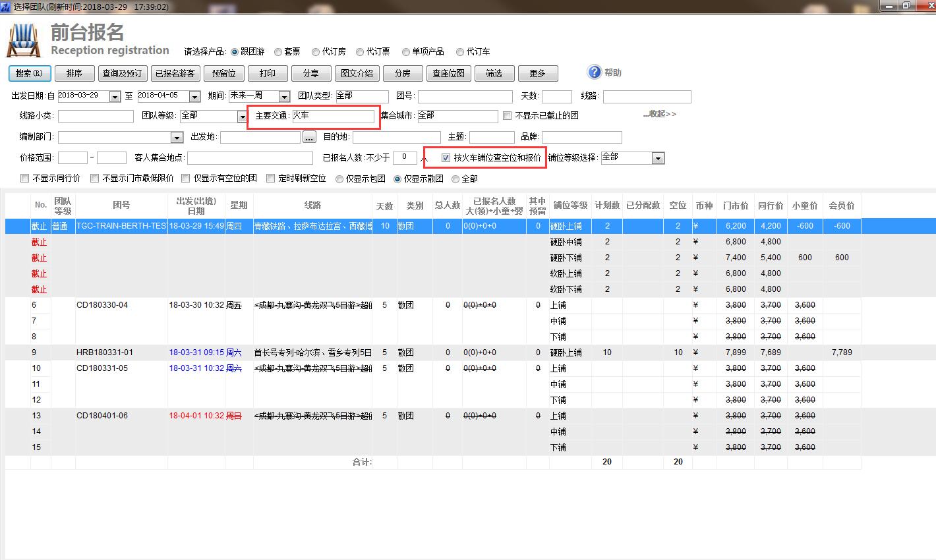Image resolution: width=936 pixels, height=560 pixels.
Task: Expand the 铺位等级选择 dropdown
Action: click(658, 158)
